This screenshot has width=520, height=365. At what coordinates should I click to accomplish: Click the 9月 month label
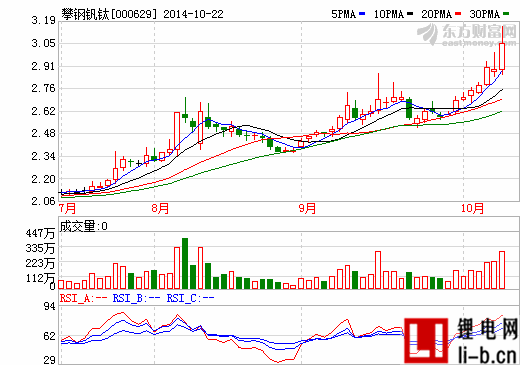click(307, 208)
